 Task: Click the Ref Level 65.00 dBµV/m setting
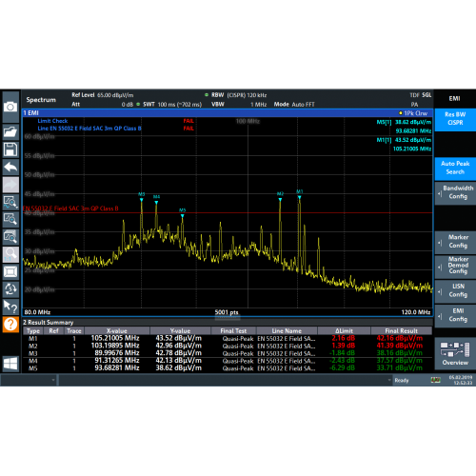(x=103, y=95)
